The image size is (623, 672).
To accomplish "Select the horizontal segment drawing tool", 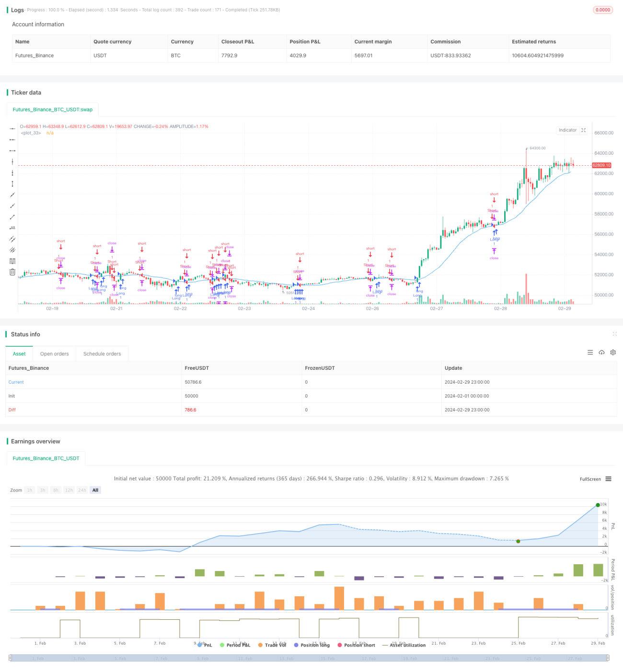I will 12,151.
